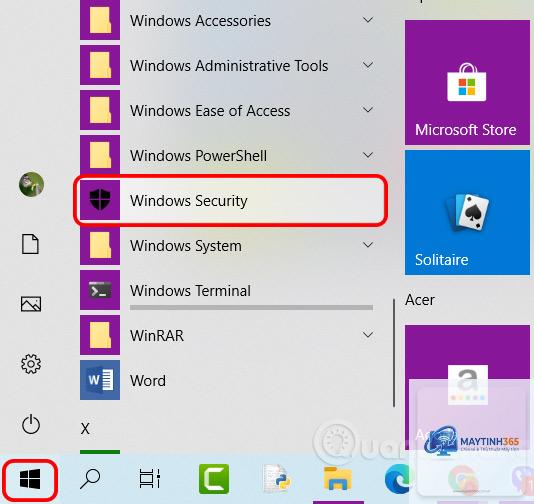
Task: Expand WinRAR folder chevron
Action: (368, 335)
